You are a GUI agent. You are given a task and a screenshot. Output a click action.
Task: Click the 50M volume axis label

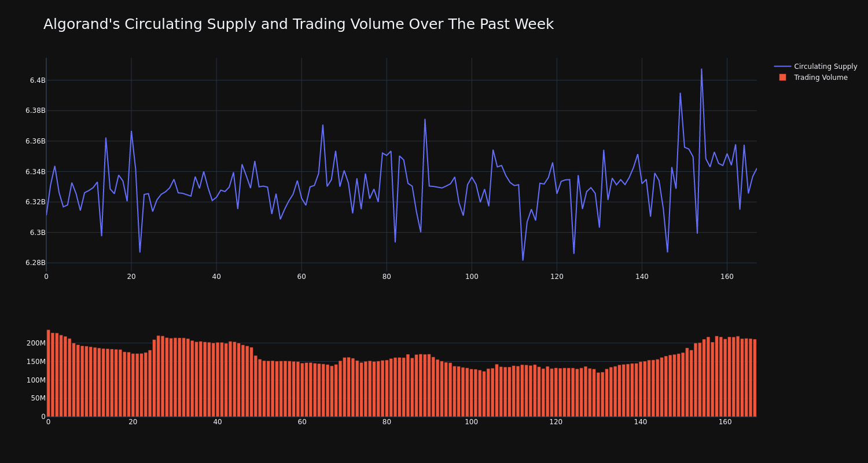click(x=38, y=398)
